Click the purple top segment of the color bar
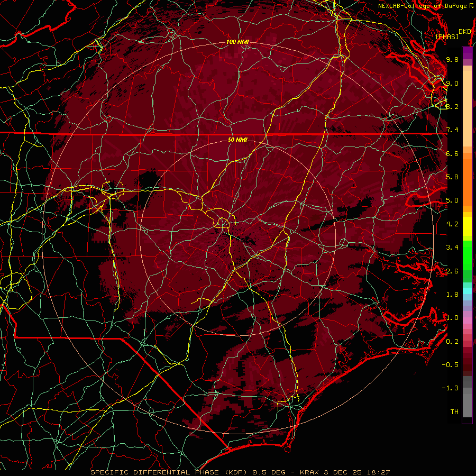The height and width of the screenshot is (476, 476). (467, 53)
